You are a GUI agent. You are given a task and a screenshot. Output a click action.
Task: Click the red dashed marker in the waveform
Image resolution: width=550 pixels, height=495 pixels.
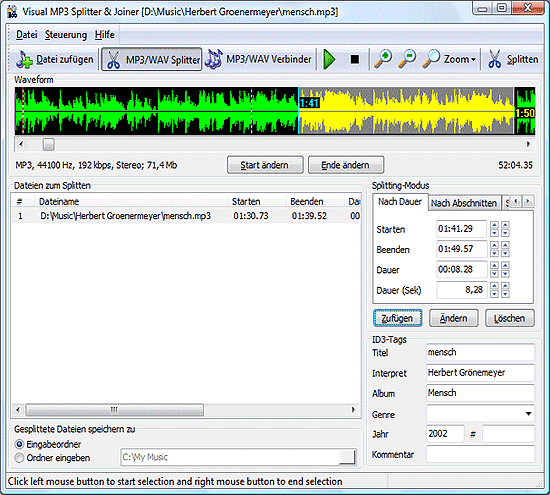pyautogui.click(x=23, y=111)
